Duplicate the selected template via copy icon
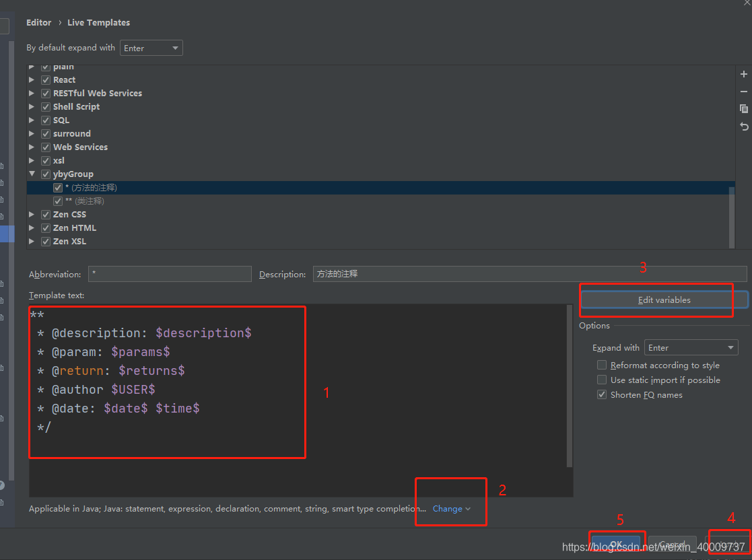 click(x=744, y=109)
